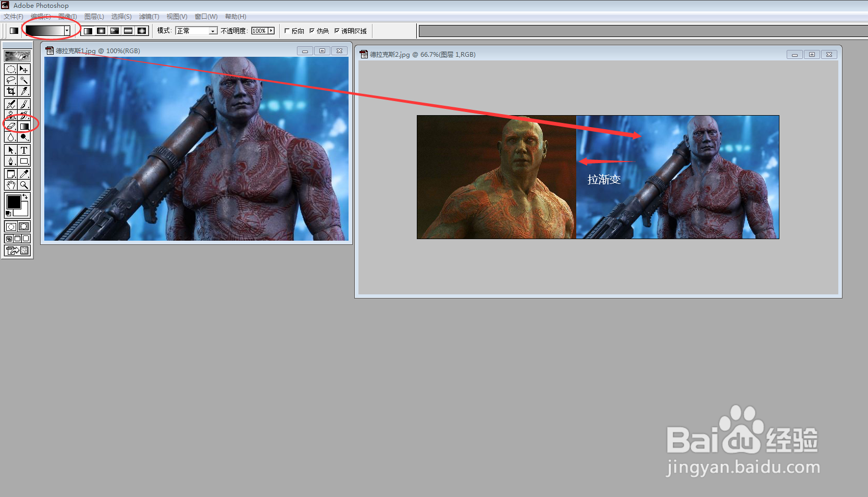Open the 滤镜(T) menu
Image resolution: width=868 pixels, height=497 pixels.
tap(149, 17)
